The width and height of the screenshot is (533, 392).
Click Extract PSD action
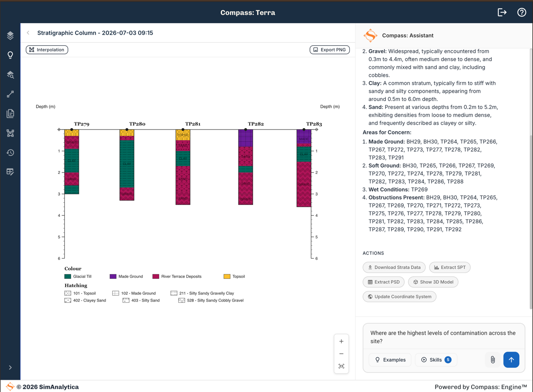(384, 282)
